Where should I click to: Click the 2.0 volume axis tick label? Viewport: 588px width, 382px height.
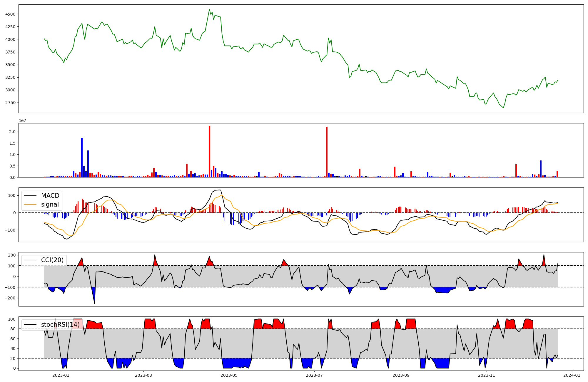(x=12, y=132)
